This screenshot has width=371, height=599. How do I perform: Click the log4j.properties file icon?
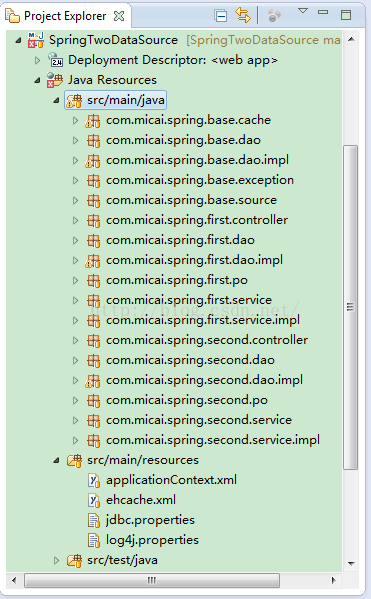click(94, 540)
